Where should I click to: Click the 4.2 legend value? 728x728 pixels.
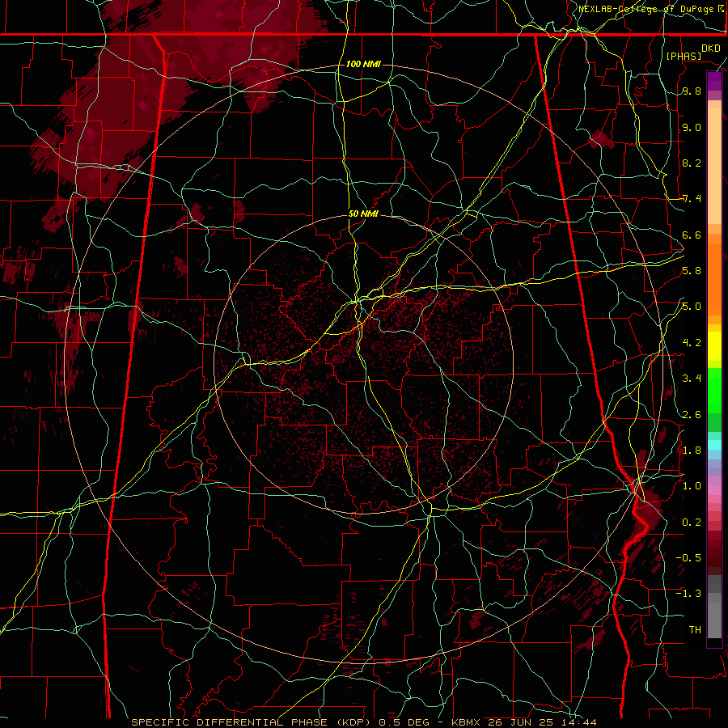click(692, 343)
